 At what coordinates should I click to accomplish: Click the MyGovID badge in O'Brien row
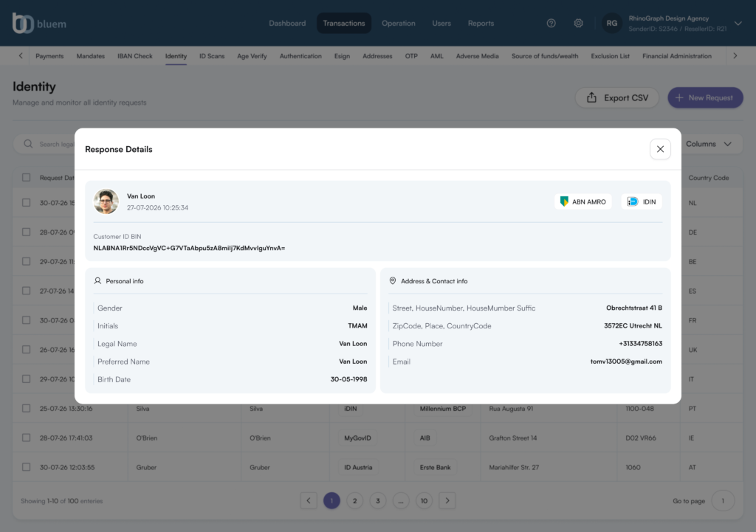click(x=358, y=438)
